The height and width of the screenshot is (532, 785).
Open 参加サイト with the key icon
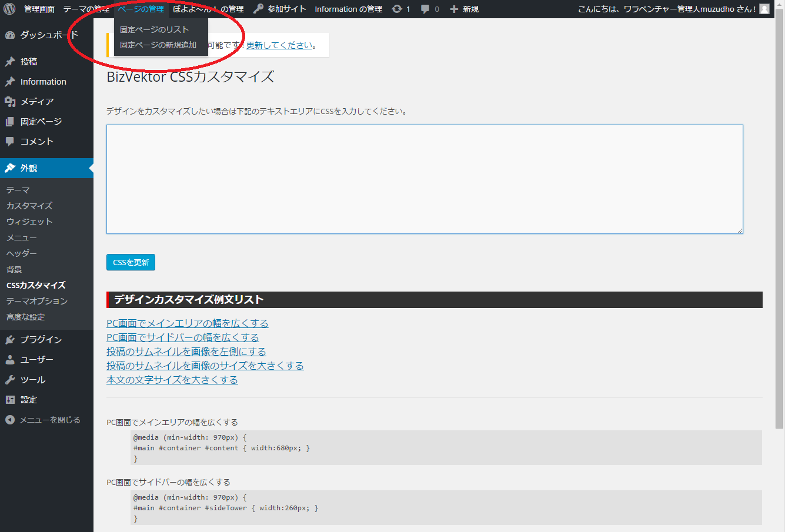tap(279, 9)
